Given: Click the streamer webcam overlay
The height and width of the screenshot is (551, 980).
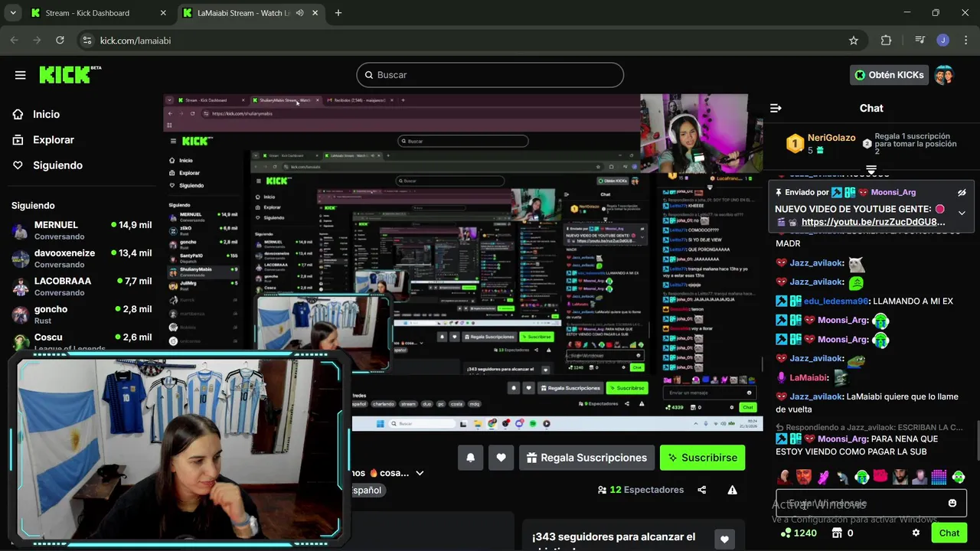Looking at the screenshot, I should (x=179, y=448).
